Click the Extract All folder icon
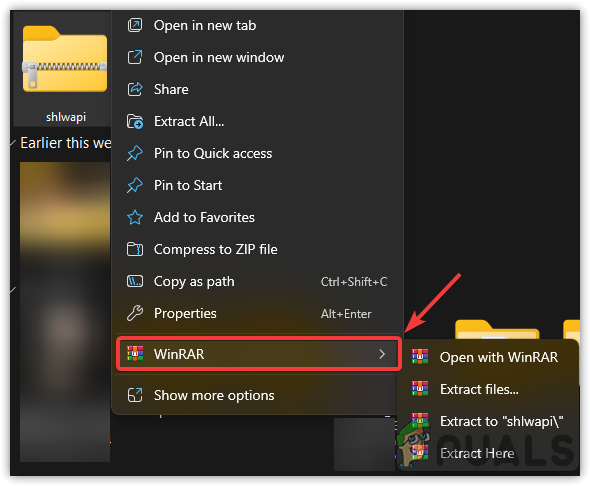This screenshot has width=590, height=486. coord(135,122)
